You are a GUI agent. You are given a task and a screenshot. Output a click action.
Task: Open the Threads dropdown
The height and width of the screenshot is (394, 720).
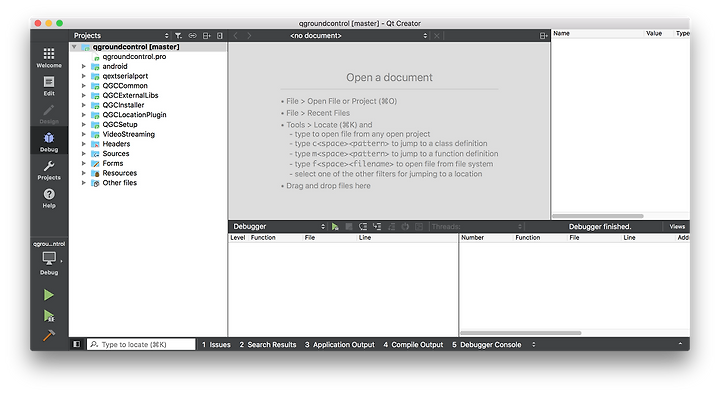[476, 226]
